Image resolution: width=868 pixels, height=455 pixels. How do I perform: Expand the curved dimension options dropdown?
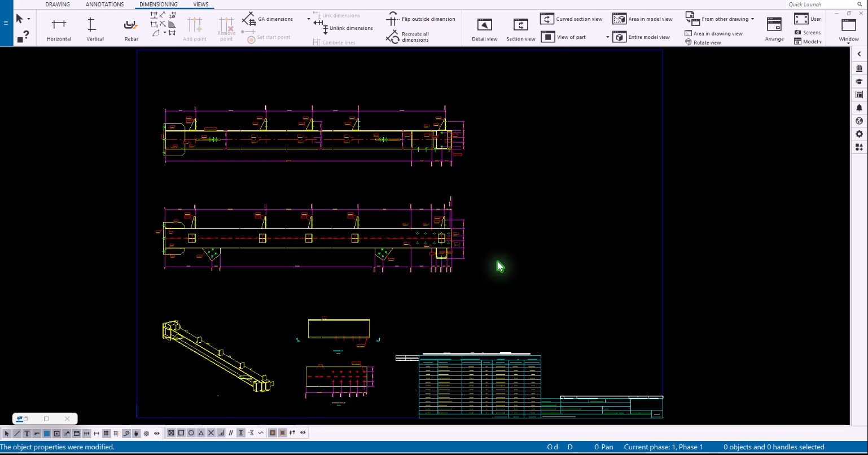tap(165, 33)
